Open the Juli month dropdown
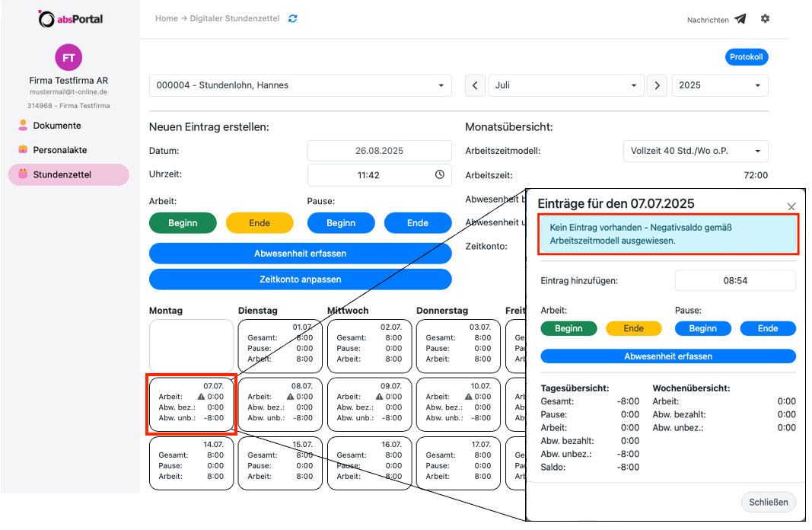 click(x=566, y=86)
